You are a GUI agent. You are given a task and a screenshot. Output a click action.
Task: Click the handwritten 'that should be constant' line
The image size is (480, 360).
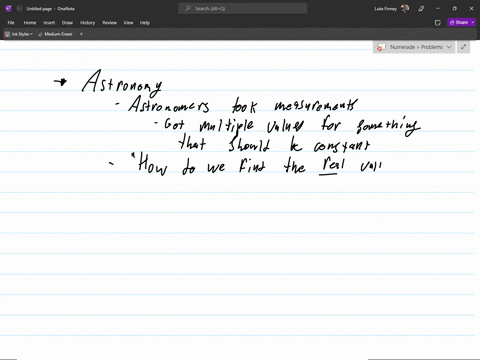pos(274,144)
